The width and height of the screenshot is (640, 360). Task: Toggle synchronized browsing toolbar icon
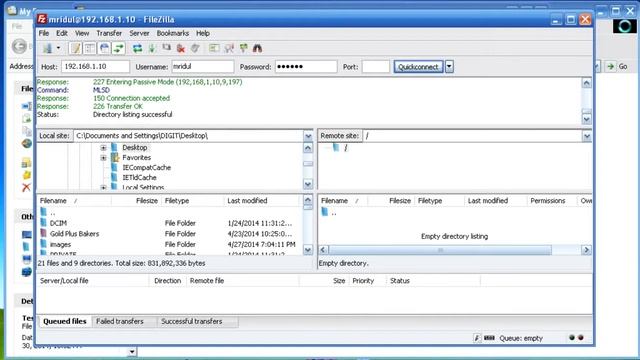coord(244,48)
